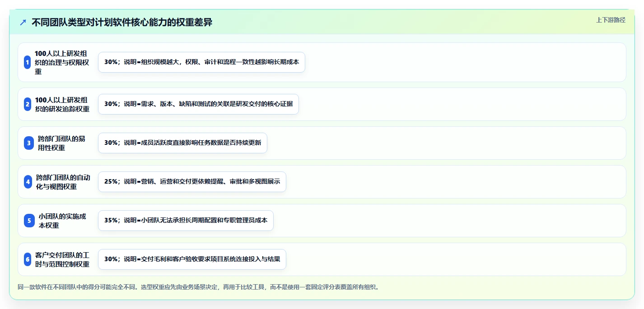644x309 pixels.
Task: Click the arrow icon beside the card title
Action: click(x=23, y=23)
